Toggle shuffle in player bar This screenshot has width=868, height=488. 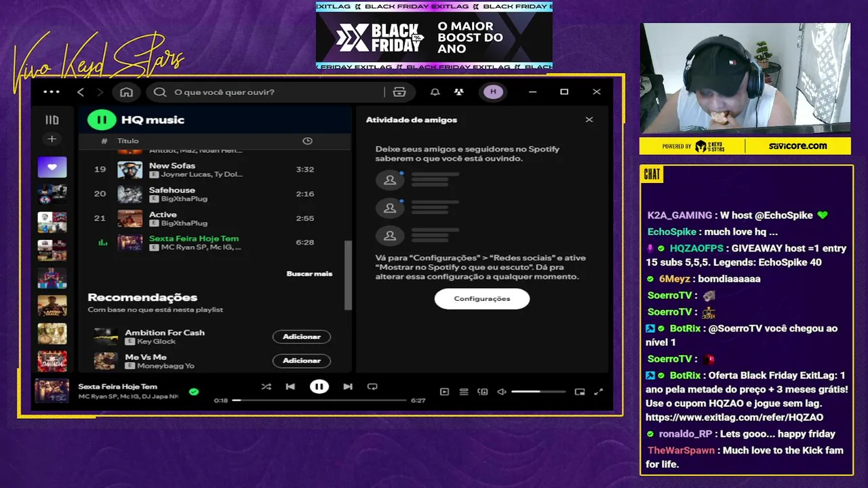point(266,387)
